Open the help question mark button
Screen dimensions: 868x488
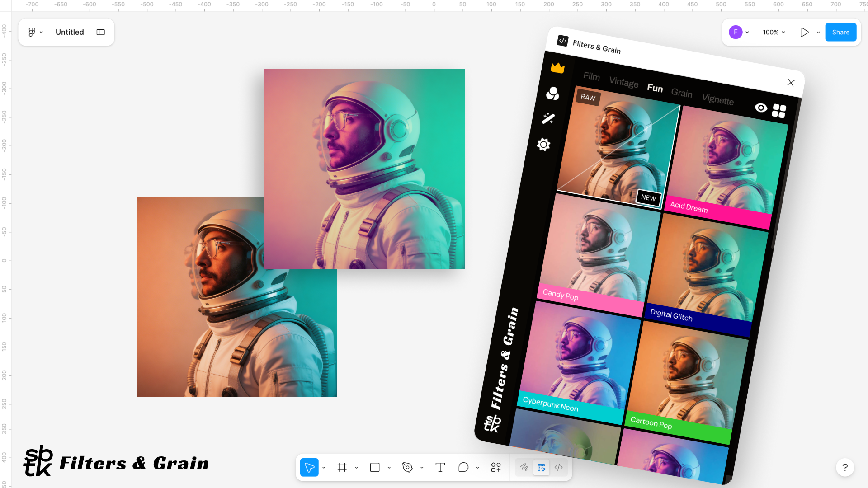tap(845, 467)
